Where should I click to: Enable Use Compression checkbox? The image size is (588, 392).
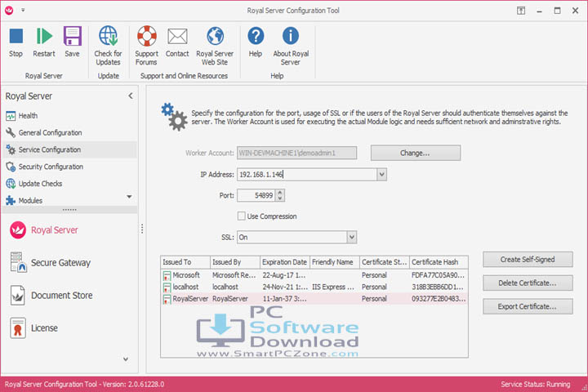tap(242, 216)
